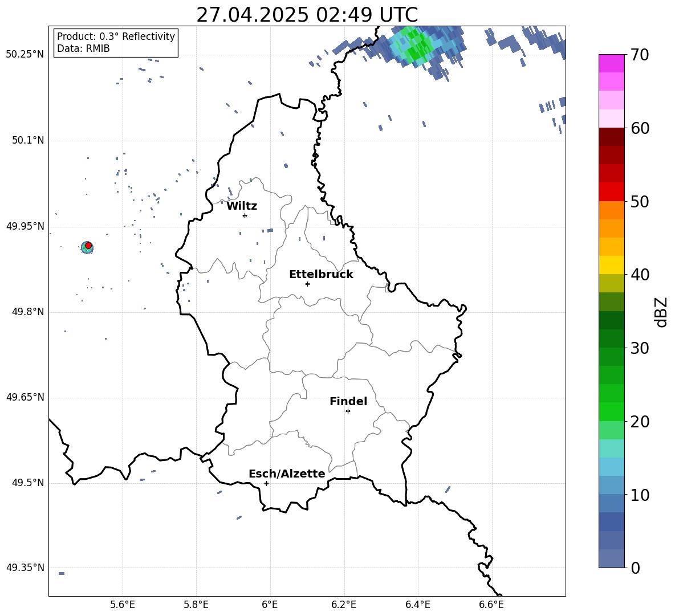Click the colorbar tick label 20
The height and width of the screenshot is (616, 675).
[640, 422]
